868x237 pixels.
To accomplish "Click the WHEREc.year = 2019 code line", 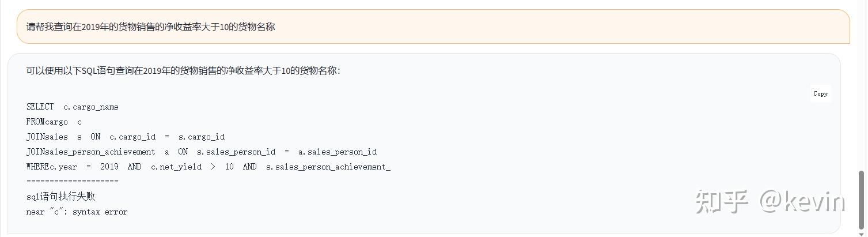I will 209,167.
